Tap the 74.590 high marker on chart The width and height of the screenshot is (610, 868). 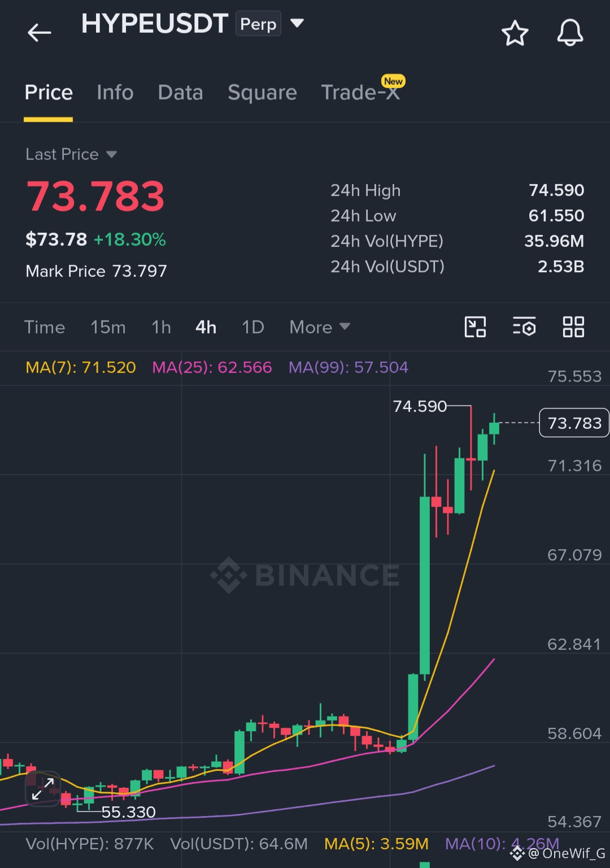pos(420,406)
